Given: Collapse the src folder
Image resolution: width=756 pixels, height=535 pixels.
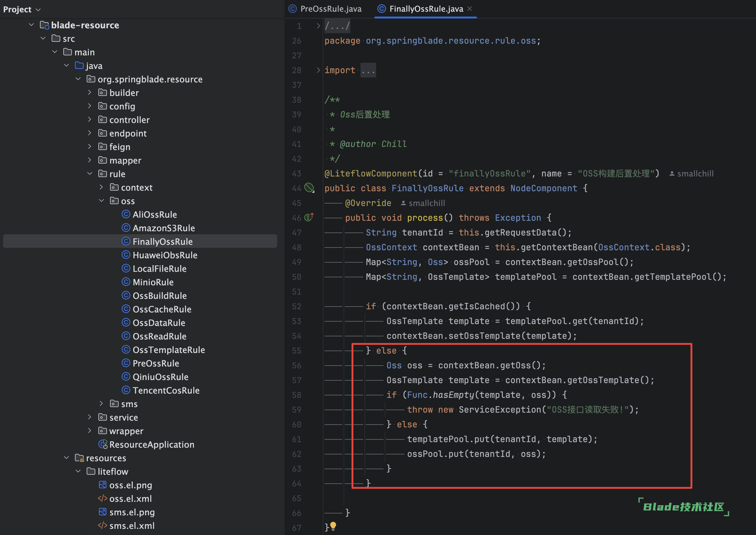Looking at the screenshot, I should pyautogui.click(x=43, y=38).
